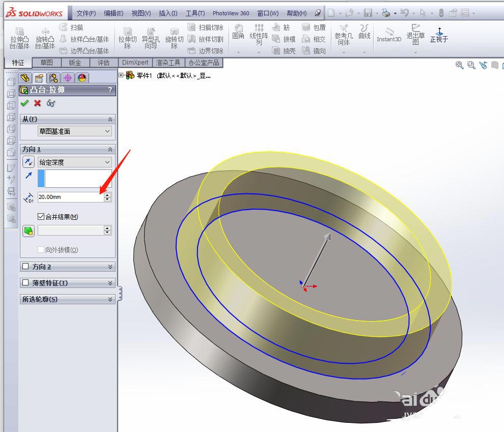
Task: Open the File (文件) menu
Action: (86, 13)
